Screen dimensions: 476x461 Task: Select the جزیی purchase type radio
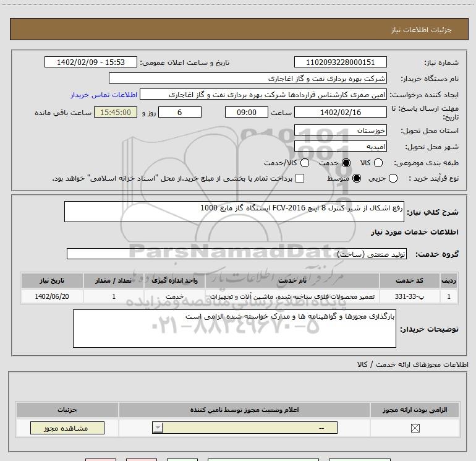coord(393,178)
